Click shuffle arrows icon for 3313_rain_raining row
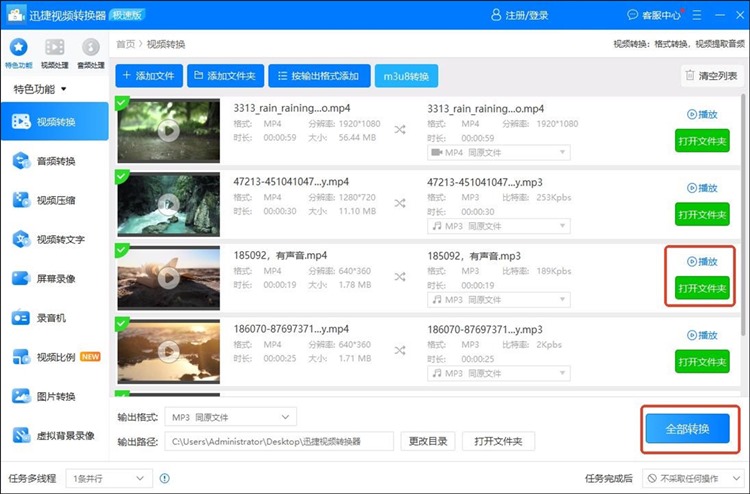This screenshot has height=494, width=750. [x=400, y=130]
